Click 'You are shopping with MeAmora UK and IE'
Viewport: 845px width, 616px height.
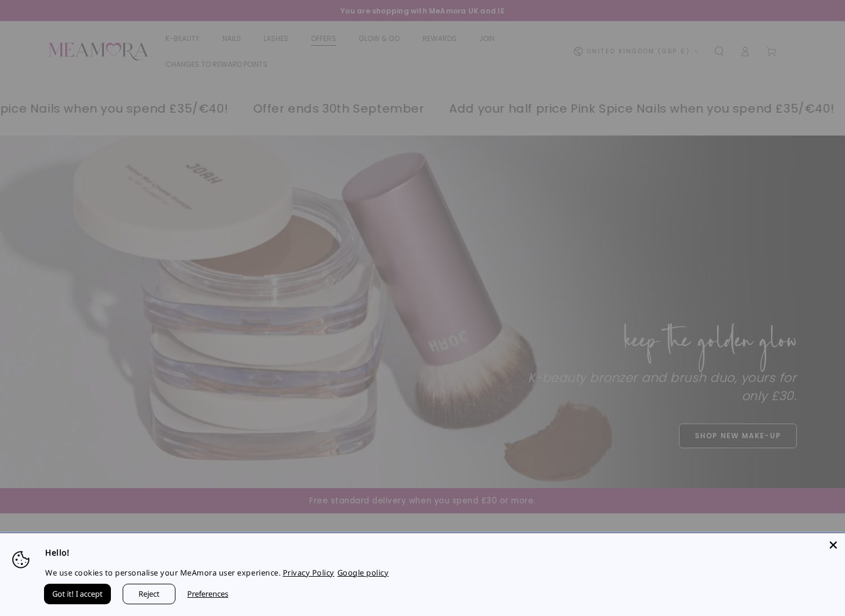(422, 11)
